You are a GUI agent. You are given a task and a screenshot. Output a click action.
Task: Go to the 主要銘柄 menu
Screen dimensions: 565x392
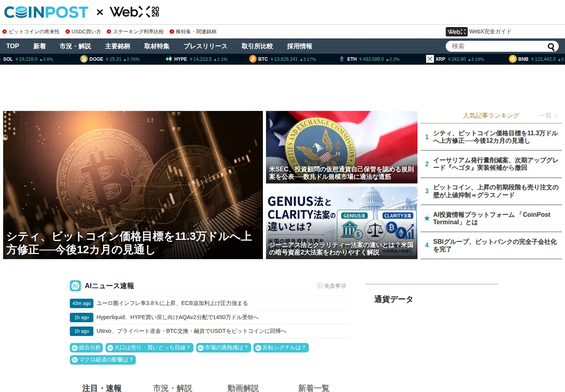(118, 46)
